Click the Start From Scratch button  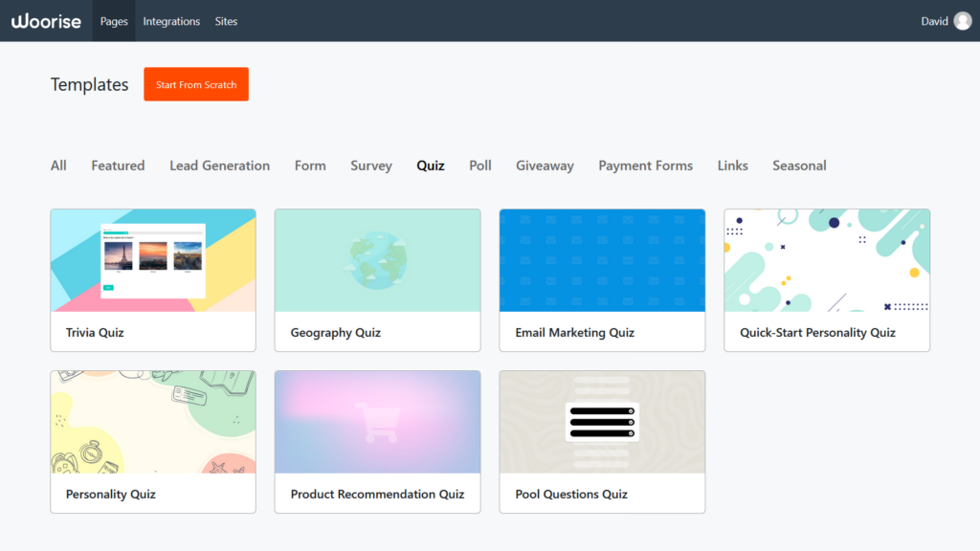pos(195,84)
